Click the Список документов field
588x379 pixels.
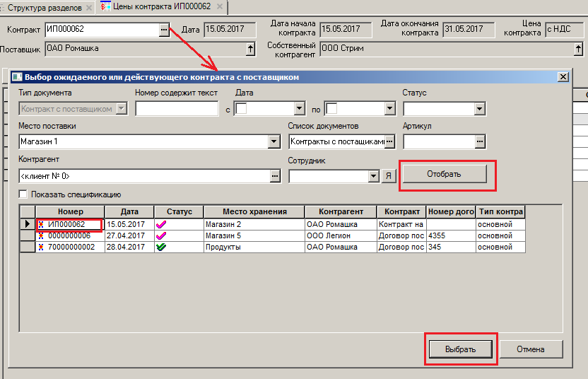(x=336, y=142)
